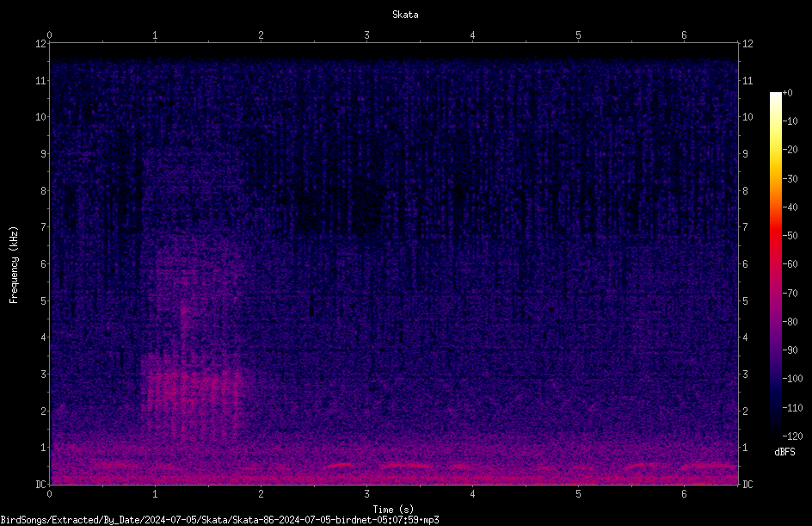Click the "Skata" title above the spectrogram
The width and height of the screenshot is (812, 526).
[x=405, y=15]
